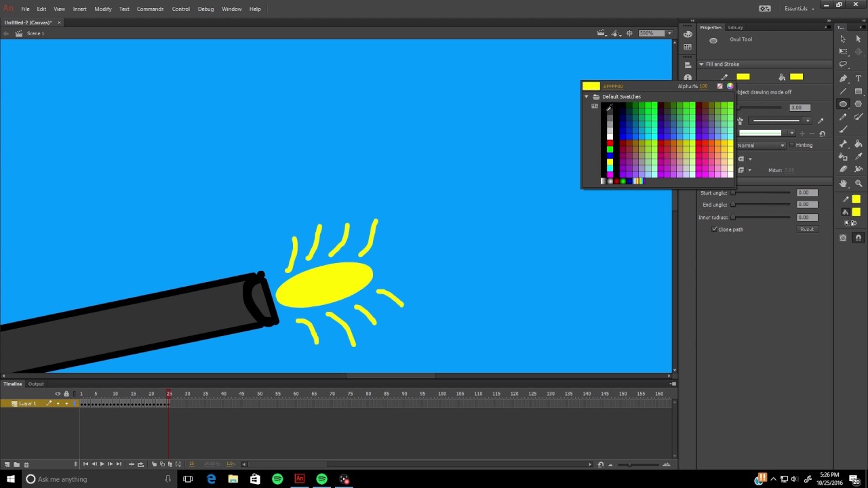Toggle the Close path checkbox
The width and height of the screenshot is (868, 488).
point(715,229)
